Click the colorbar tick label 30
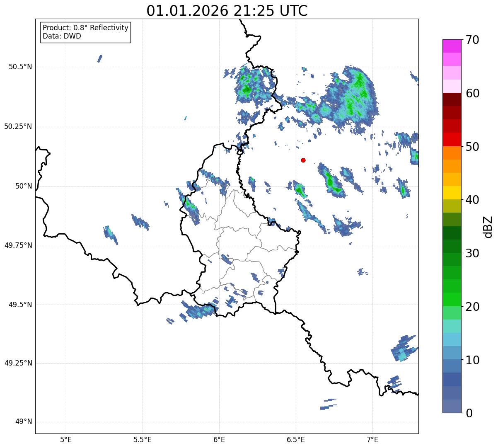Viewport: 498px width, 448px height. [x=472, y=253]
